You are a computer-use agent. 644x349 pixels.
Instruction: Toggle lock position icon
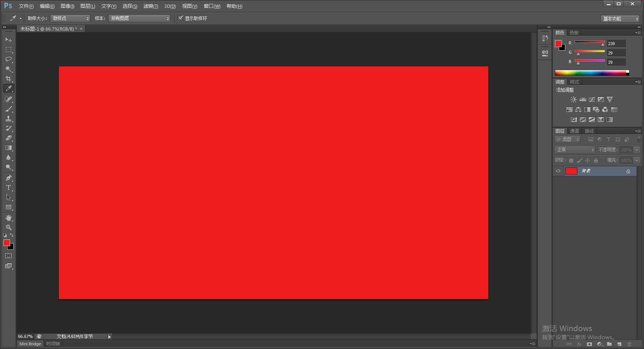coord(588,160)
